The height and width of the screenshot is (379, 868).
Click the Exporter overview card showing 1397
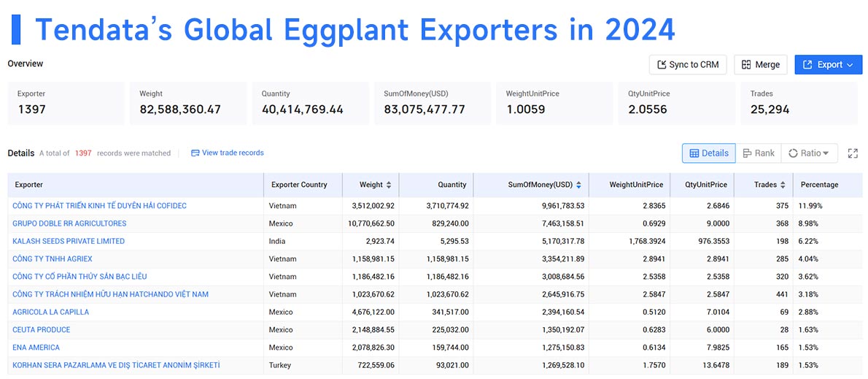click(66, 103)
